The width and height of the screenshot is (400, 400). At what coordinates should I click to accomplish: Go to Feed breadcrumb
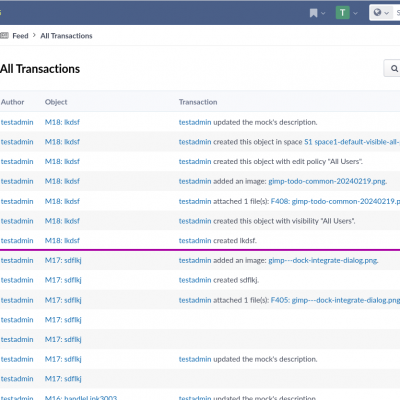click(20, 36)
